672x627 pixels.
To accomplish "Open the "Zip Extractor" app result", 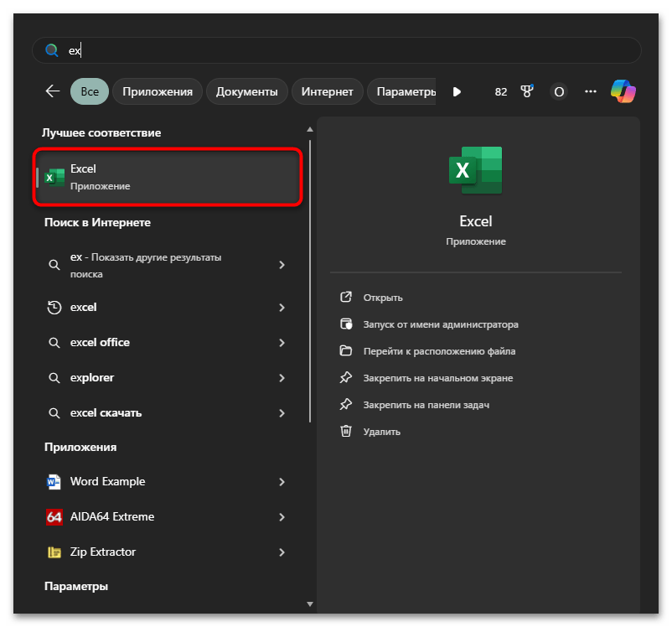I will tap(165, 552).
